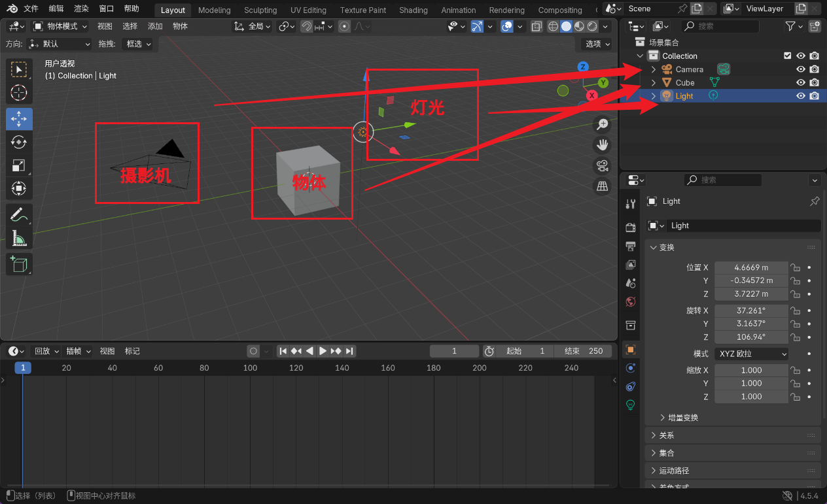Select the Scale tool
The height and width of the screenshot is (504, 827).
coord(19,165)
